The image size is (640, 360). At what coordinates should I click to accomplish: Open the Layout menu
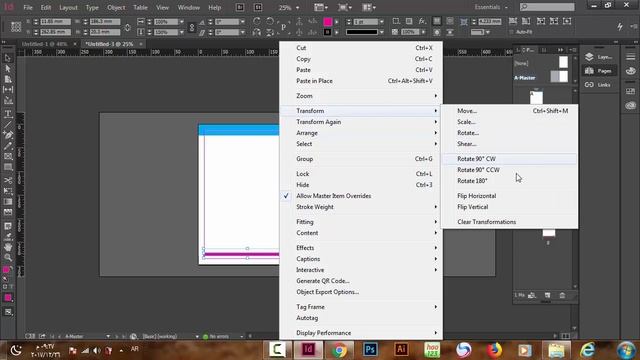(68, 7)
